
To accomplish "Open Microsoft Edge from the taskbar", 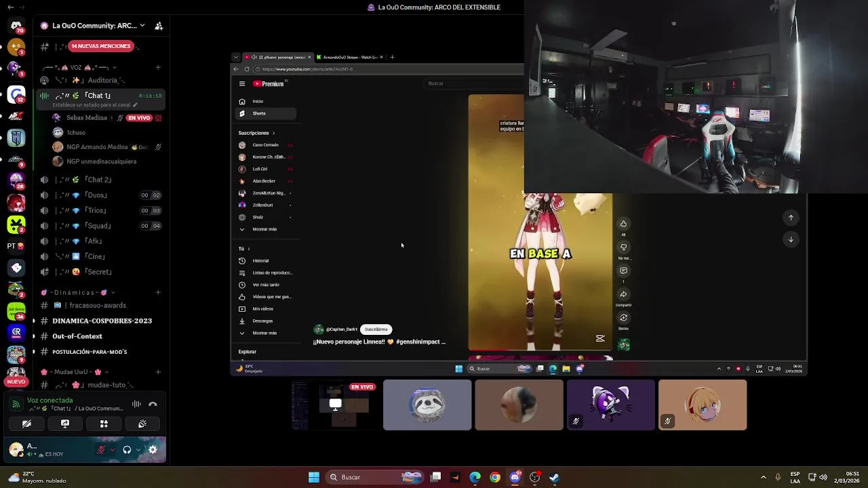I will [475, 477].
